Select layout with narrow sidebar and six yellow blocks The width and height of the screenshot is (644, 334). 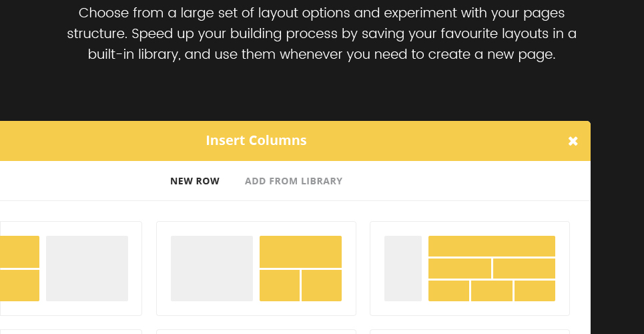click(x=469, y=269)
